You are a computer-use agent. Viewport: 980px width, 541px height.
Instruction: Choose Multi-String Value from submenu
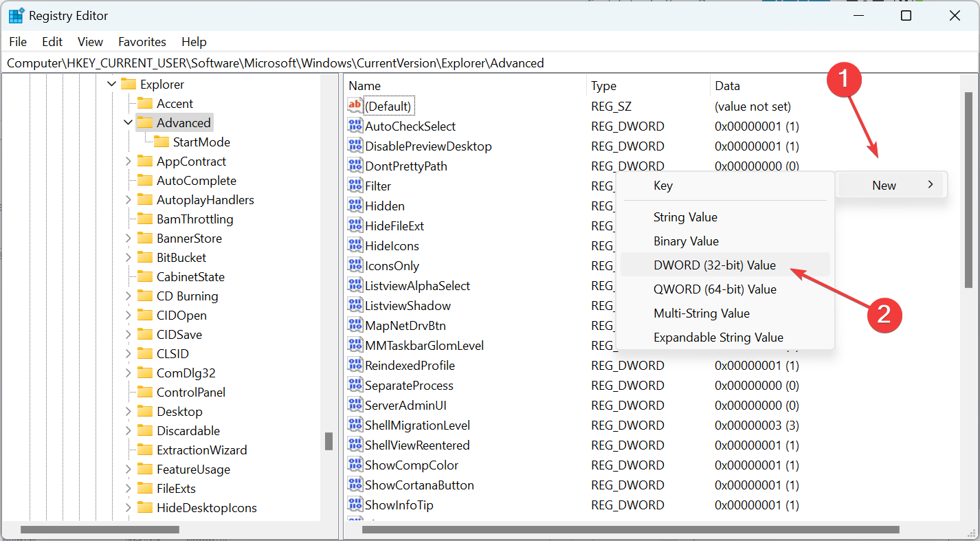[725, 313]
